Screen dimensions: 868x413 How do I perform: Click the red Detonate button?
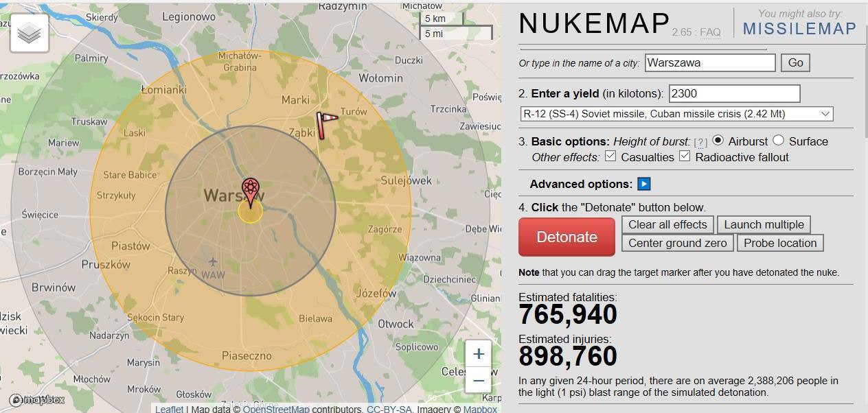click(x=567, y=237)
